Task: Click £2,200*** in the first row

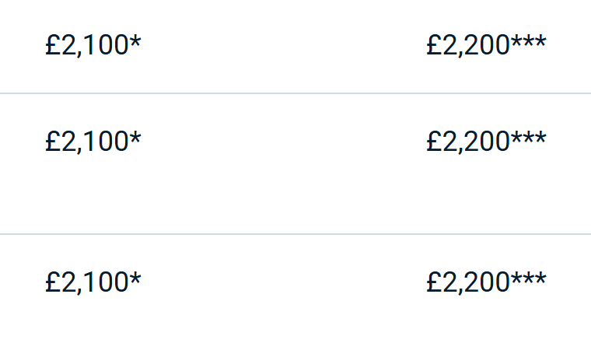Action: click(x=486, y=46)
